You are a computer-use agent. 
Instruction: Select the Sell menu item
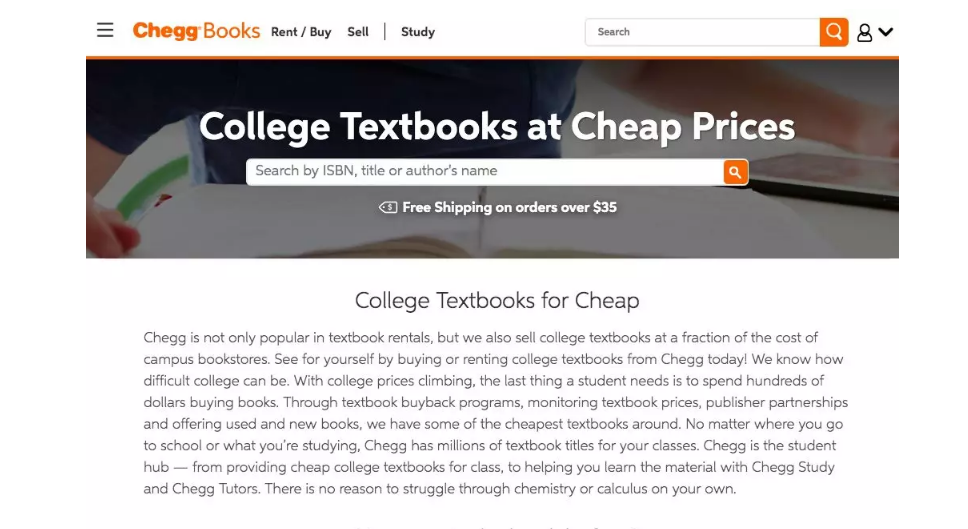[x=358, y=32]
